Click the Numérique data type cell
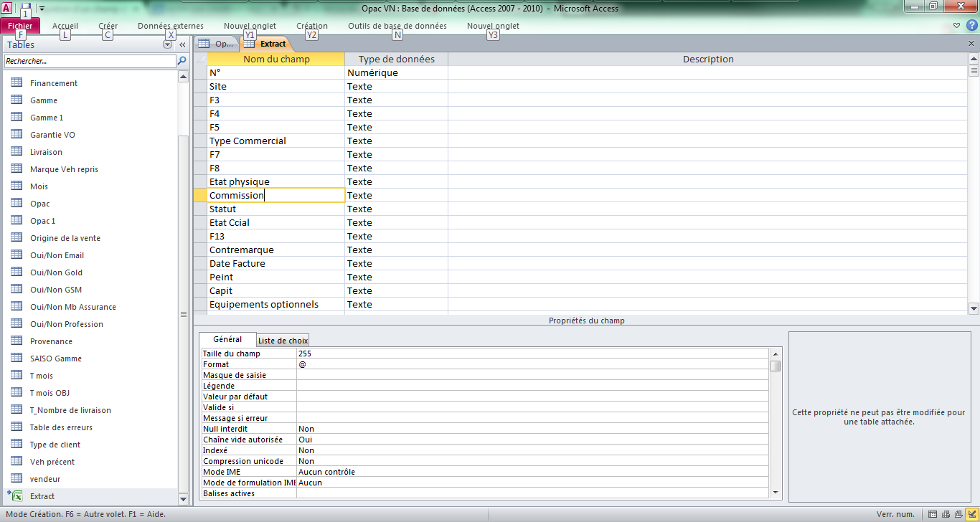The image size is (980, 522). click(396, 72)
